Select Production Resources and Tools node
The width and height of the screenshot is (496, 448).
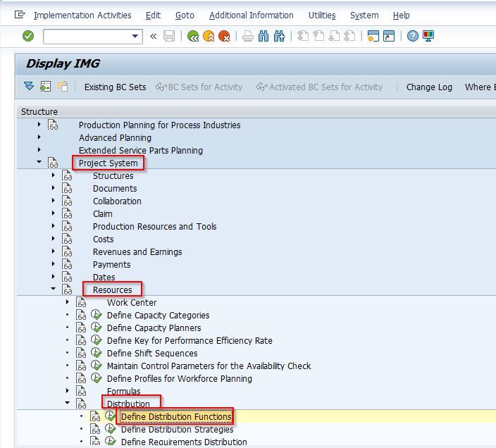[x=155, y=227]
